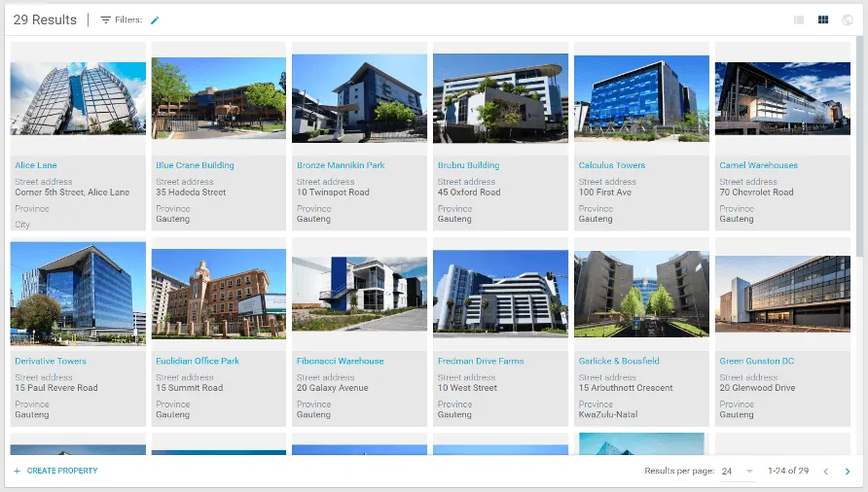Image resolution: width=868 pixels, height=492 pixels.
Task: Click address 20 Glenwood Drive
Action: (x=757, y=388)
